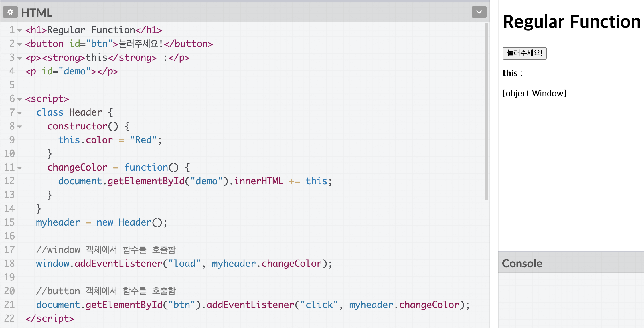Image resolution: width=644 pixels, height=328 pixels.
Task: Open the HTML panel dropdown chevron
Action: [479, 12]
